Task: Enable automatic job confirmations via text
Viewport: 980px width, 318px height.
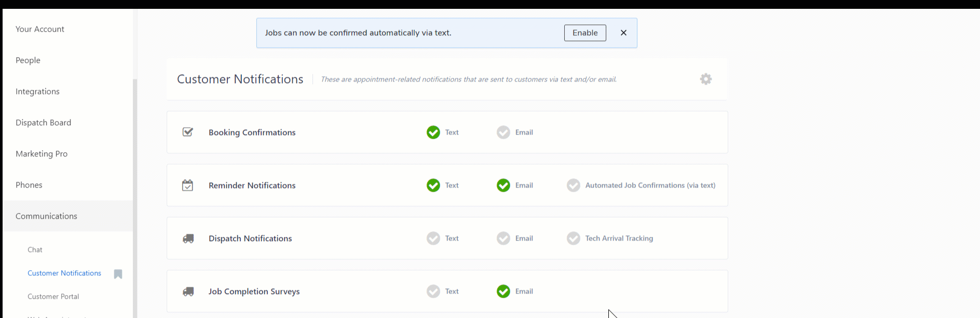Action: tap(585, 33)
